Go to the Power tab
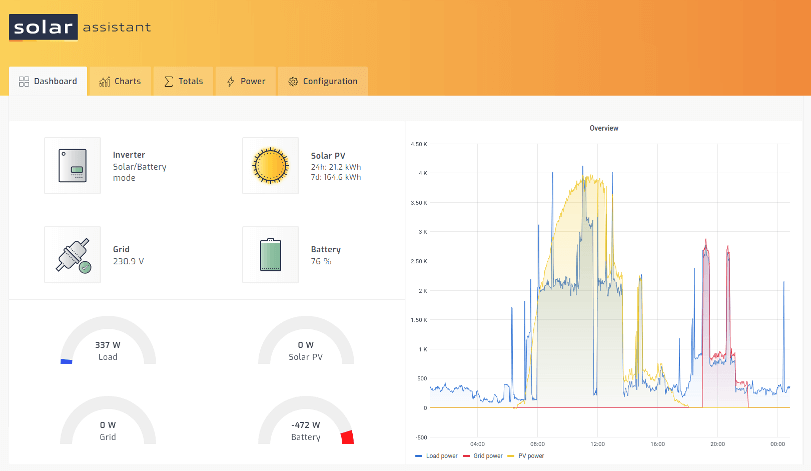This screenshot has width=811, height=471. (246, 81)
